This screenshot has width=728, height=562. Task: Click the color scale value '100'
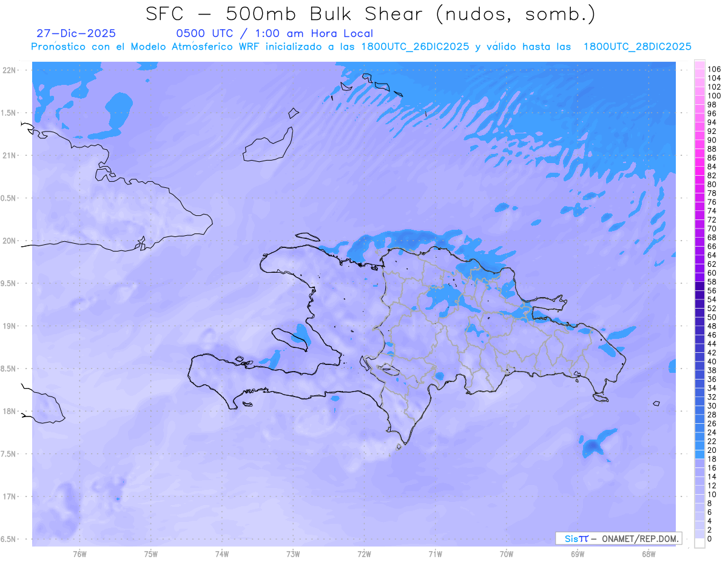(714, 96)
